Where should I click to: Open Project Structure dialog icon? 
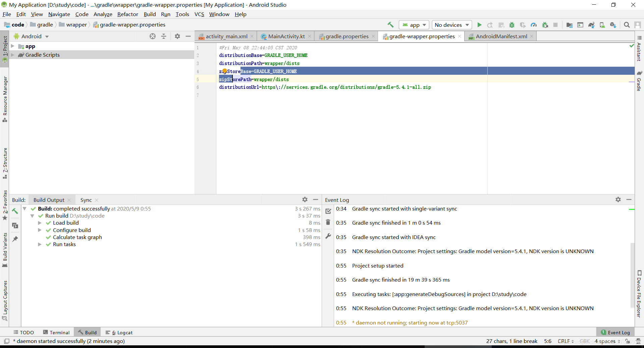point(569,25)
